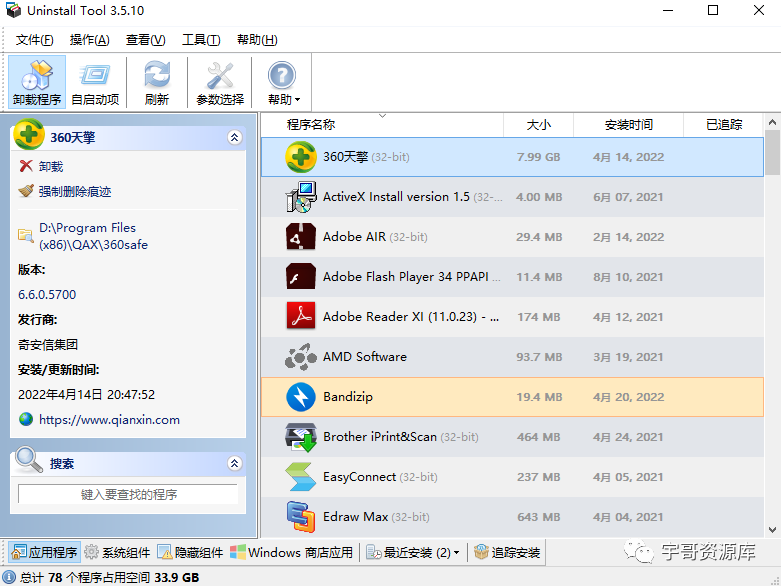
Task: Click the 360天擎 panel header icon
Action: [29, 134]
